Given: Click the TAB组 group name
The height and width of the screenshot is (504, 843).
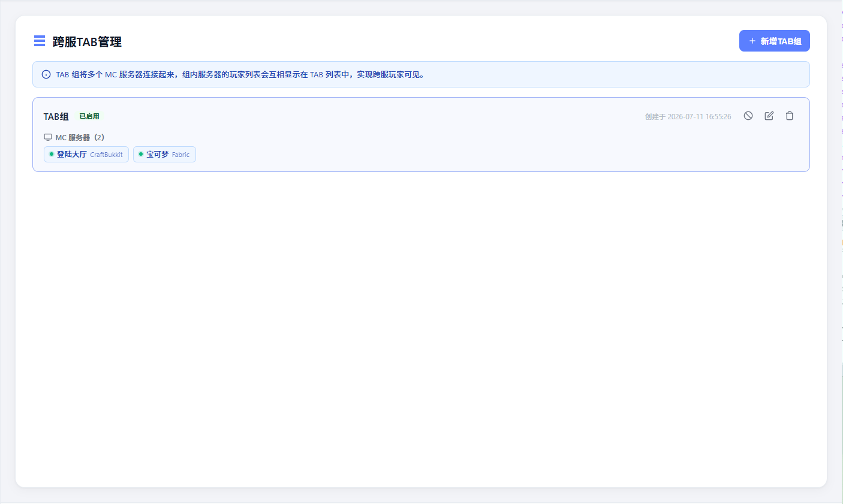Looking at the screenshot, I should [x=56, y=116].
